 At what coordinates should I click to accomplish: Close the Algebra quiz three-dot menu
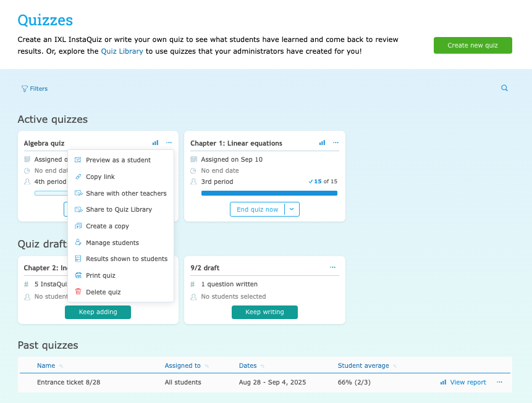169,143
